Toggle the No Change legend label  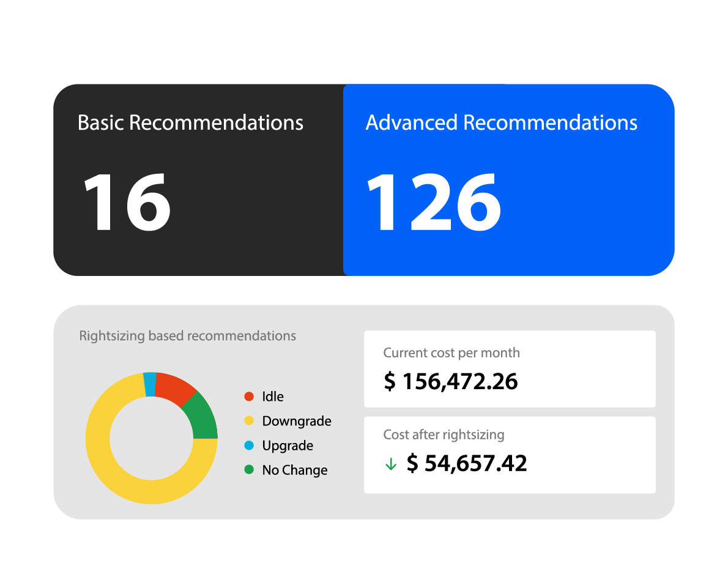295,470
